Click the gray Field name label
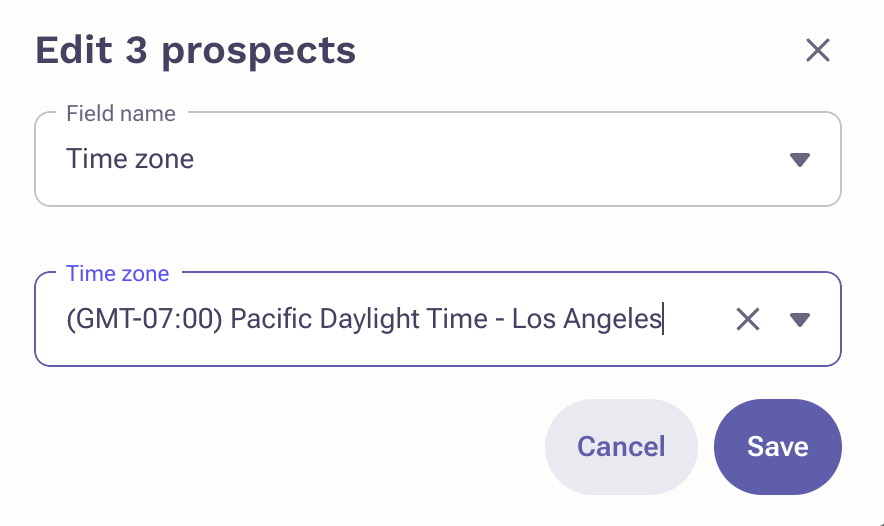 pos(121,113)
